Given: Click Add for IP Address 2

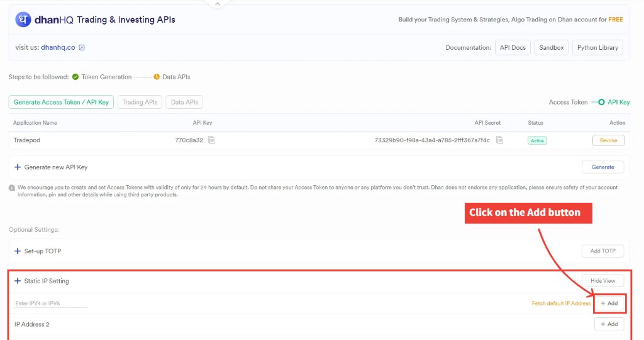Looking at the screenshot, I should click(609, 324).
